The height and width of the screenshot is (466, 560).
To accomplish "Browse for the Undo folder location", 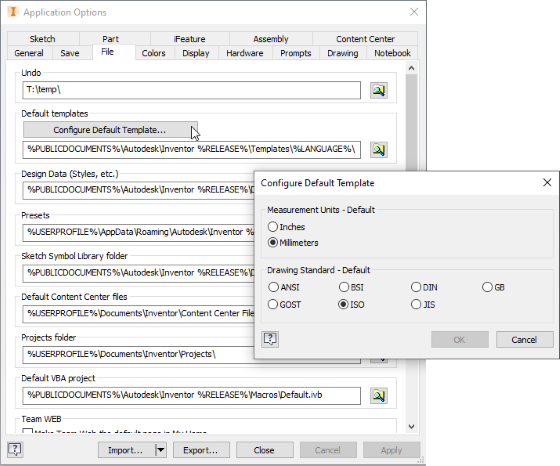I will pyautogui.click(x=379, y=90).
